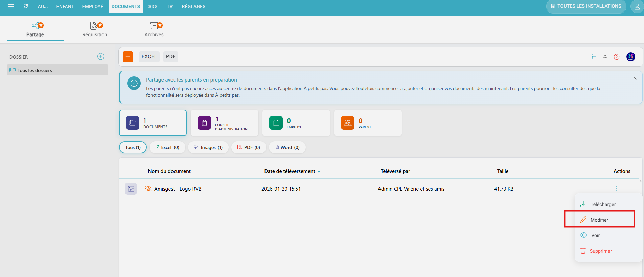This screenshot has width=644, height=277.
Task: Add a new folder with plus icon
Action: [101, 56]
